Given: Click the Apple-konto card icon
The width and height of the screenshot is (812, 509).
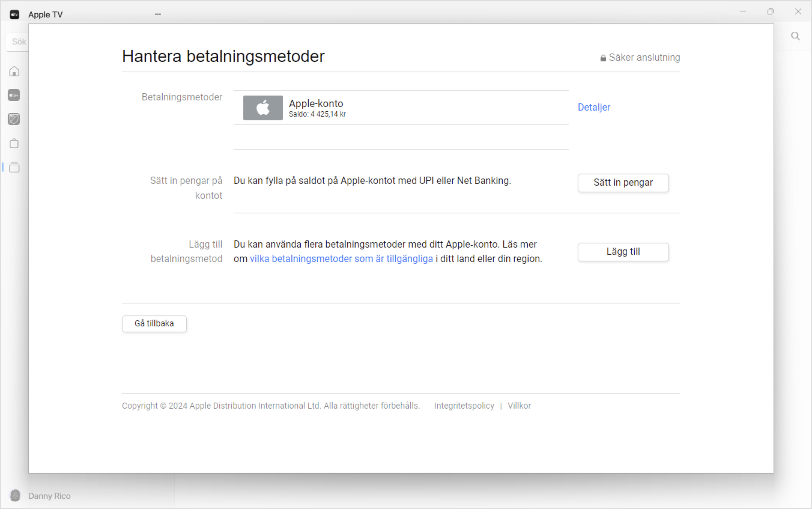Looking at the screenshot, I should click(263, 108).
